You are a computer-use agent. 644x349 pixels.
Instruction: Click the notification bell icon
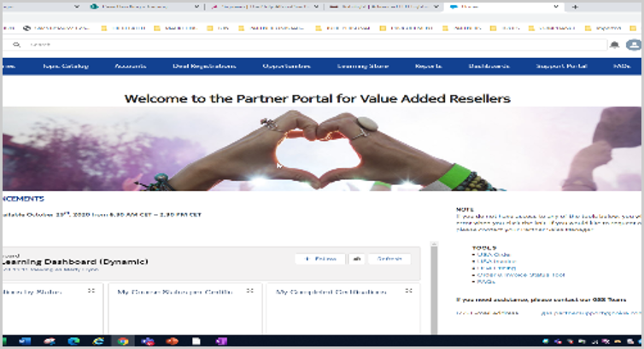point(614,45)
